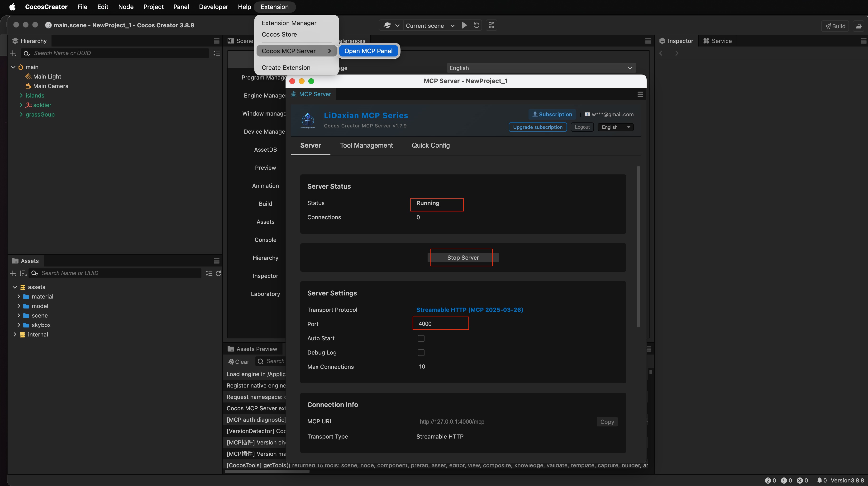Select Create Extension menu entry
The width and height of the screenshot is (868, 486).
pos(286,68)
